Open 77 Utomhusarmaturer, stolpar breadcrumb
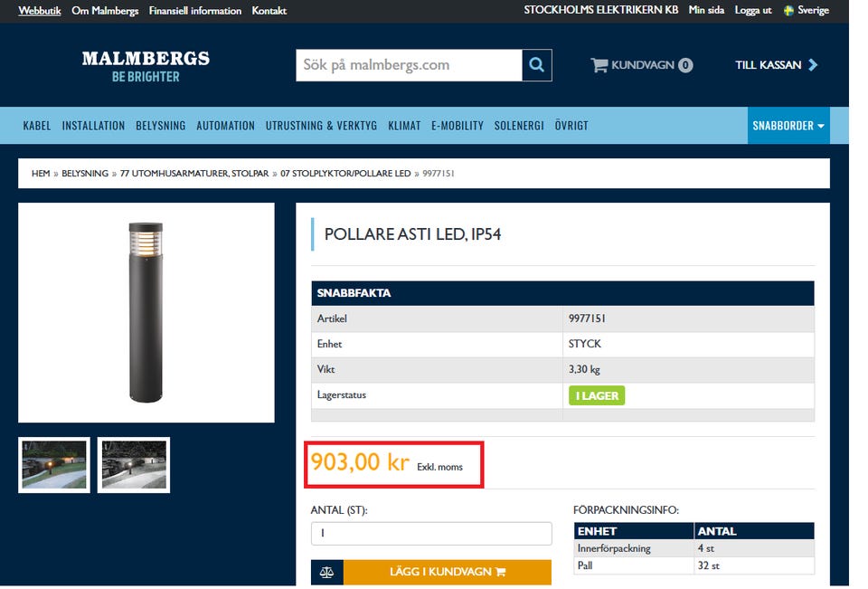Screen dimensions: 868x589 pos(194,174)
